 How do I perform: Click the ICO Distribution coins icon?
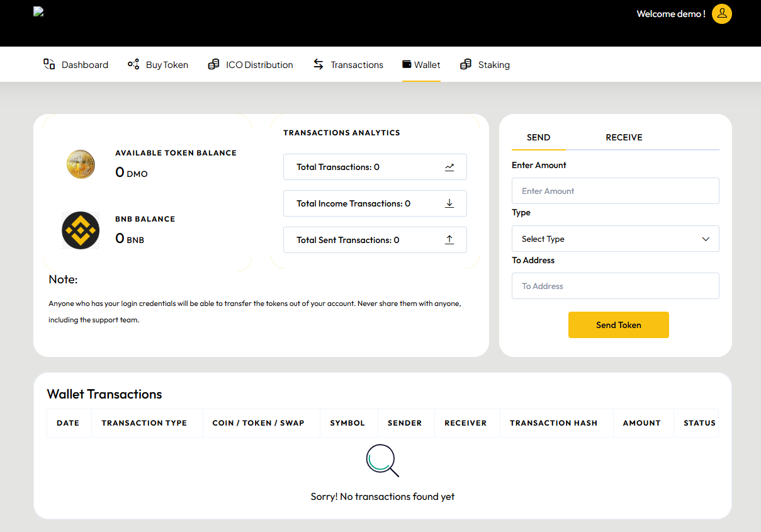(x=214, y=64)
